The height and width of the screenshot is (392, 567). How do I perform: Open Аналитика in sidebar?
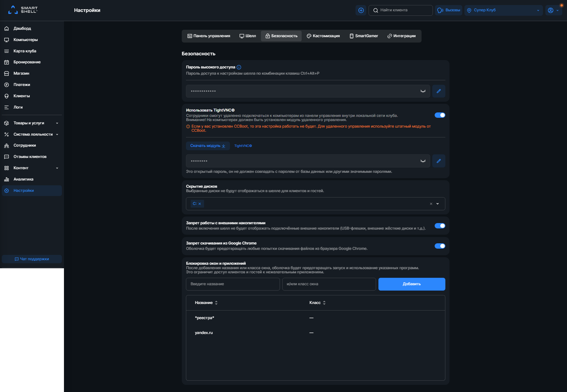(x=32, y=179)
